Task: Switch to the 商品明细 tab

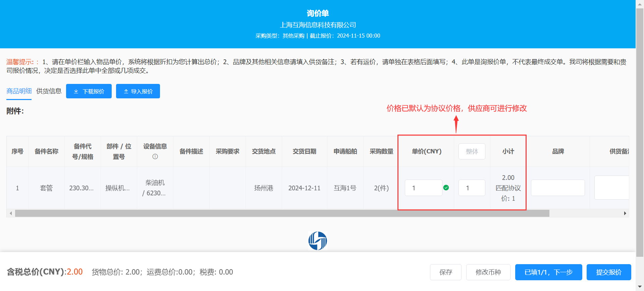Action: 19,91
